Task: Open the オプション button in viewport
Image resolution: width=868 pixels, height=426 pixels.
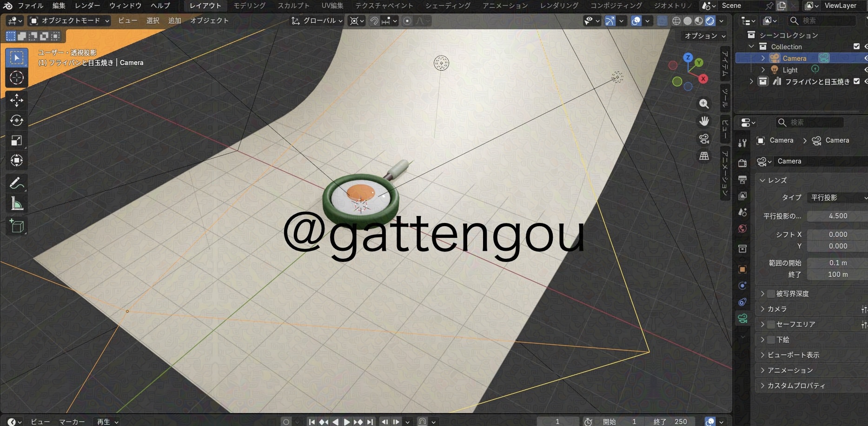Action: pos(704,36)
